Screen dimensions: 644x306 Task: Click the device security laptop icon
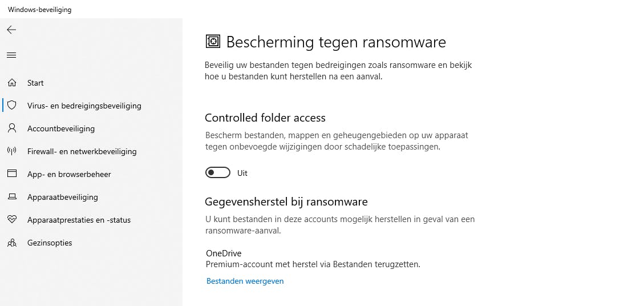pyautogui.click(x=11, y=197)
